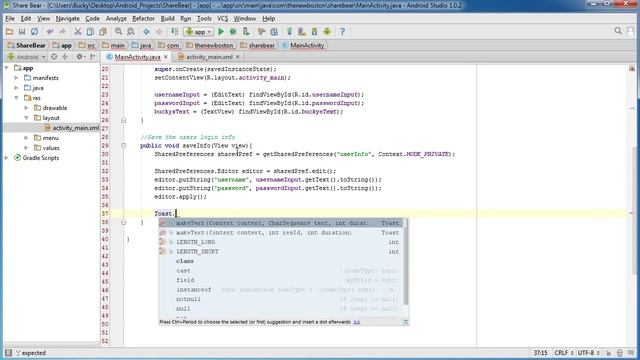
Task: Open the Android Device Monitor icon
Action: tap(327, 31)
